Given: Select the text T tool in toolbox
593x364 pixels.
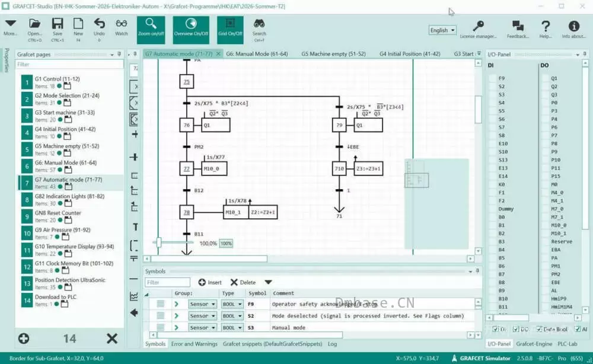Looking at the screenshot, I should click(x=135, y=227).
